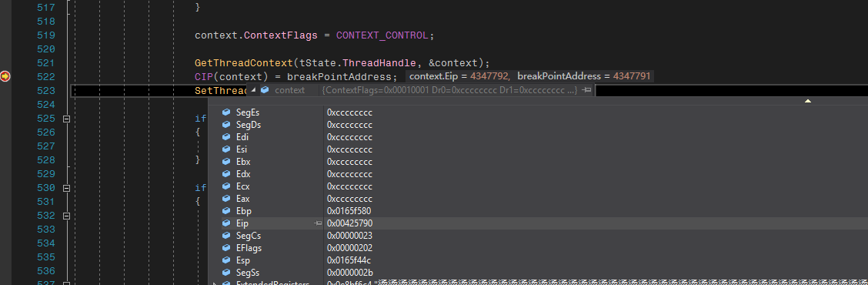Image resolution: width=868 pixels, height=285 pixels.
Task: Select the SegSs member name
Action: coord(248,273)
